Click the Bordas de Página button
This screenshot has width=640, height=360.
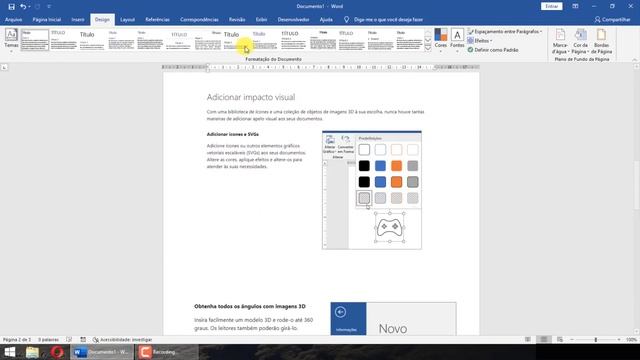tap(602, 41)
